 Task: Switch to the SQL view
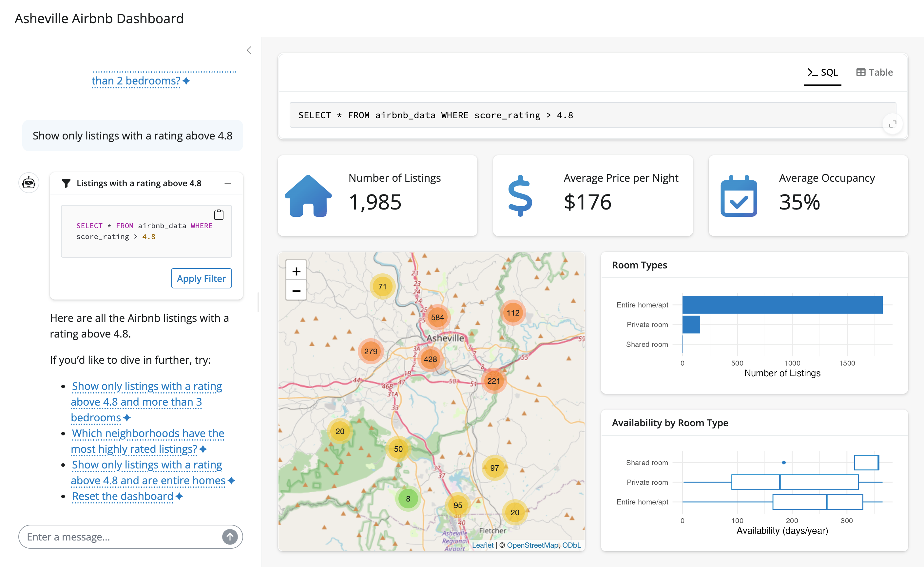click(823, 72)
